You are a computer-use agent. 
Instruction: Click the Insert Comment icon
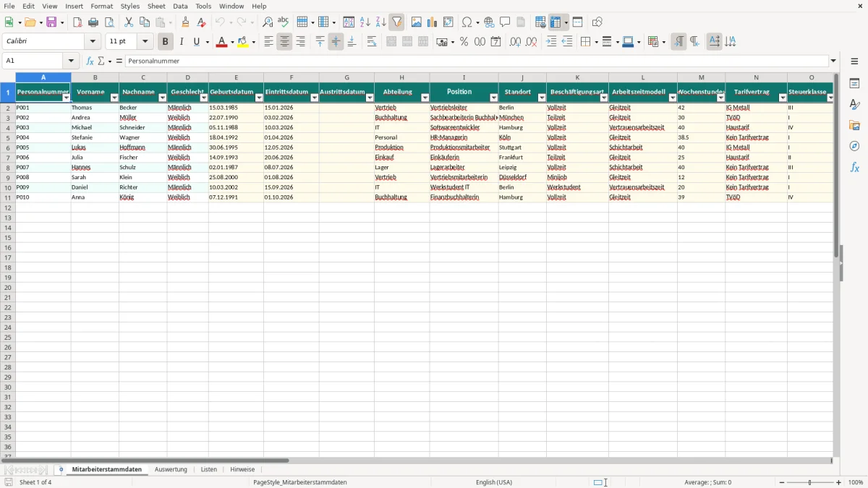click(x=505, y=22)
